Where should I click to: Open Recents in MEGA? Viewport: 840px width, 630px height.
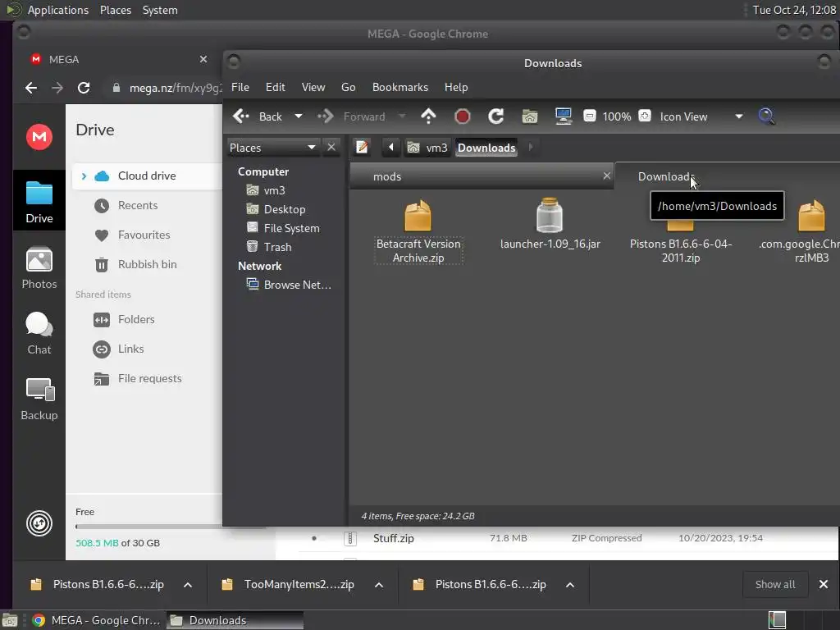pyautogui.click(x=126, y=205)
